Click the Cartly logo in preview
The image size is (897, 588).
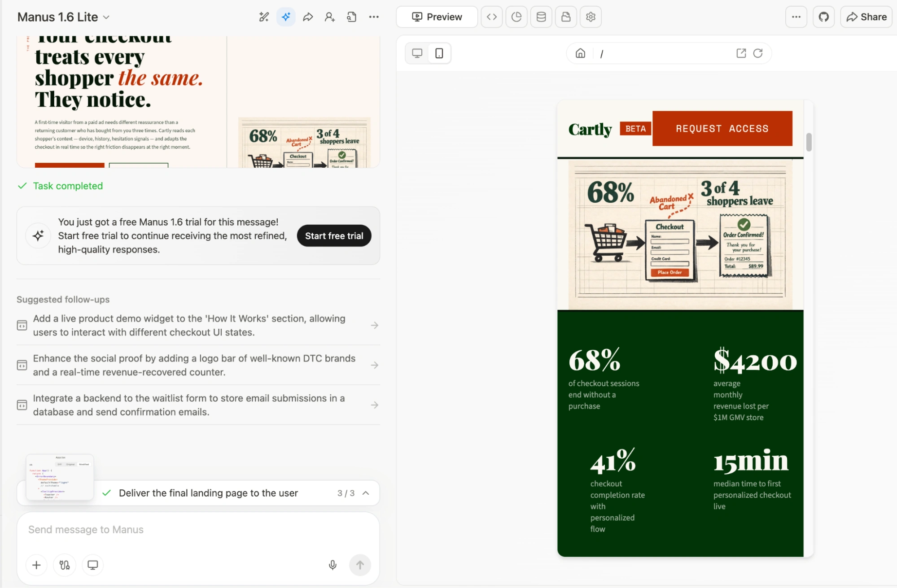pos(590,129)
